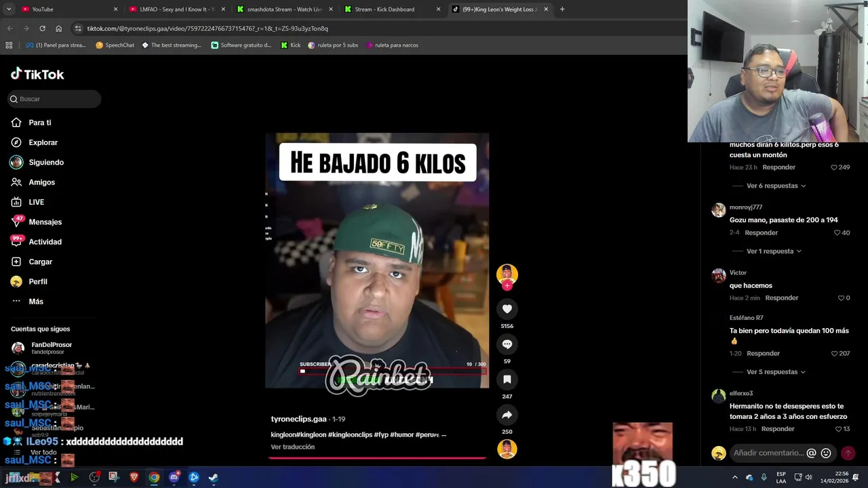Viewport: 868px width, 488px height.
Task: Switch to smashdota Stream tab
Action: pyautogui.click(x=284, y=9)
